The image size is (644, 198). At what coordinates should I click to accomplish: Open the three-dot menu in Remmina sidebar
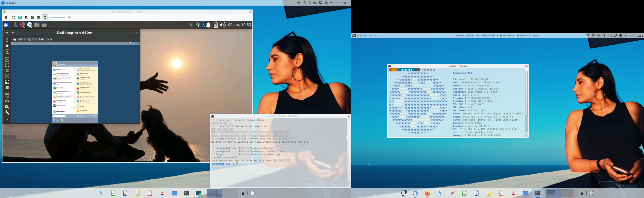[7, 40]
